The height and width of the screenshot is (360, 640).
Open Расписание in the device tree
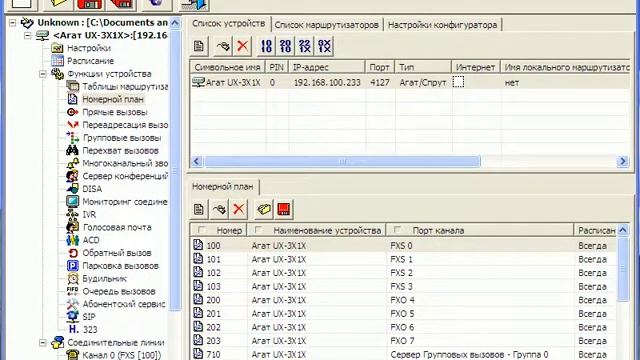point(90,61)
